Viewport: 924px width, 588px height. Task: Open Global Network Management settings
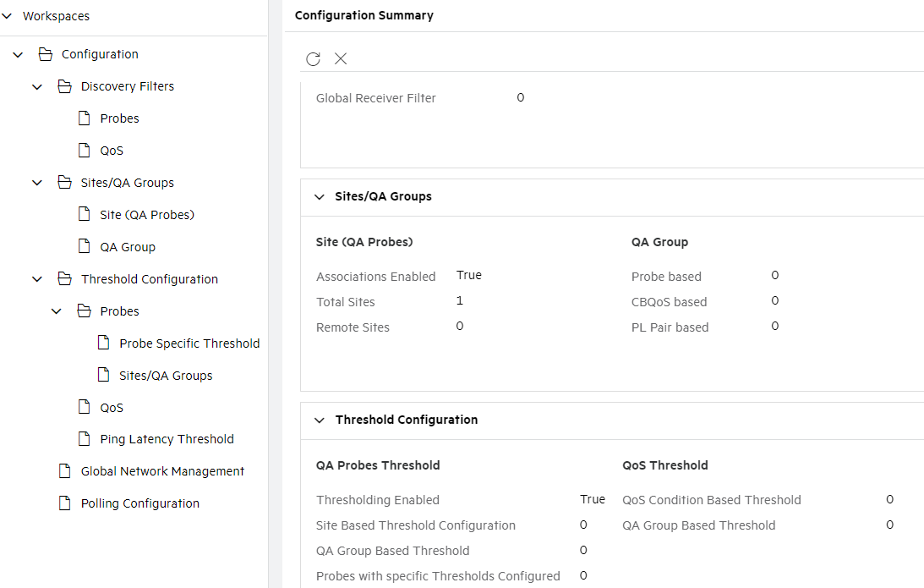pos(161,470)
